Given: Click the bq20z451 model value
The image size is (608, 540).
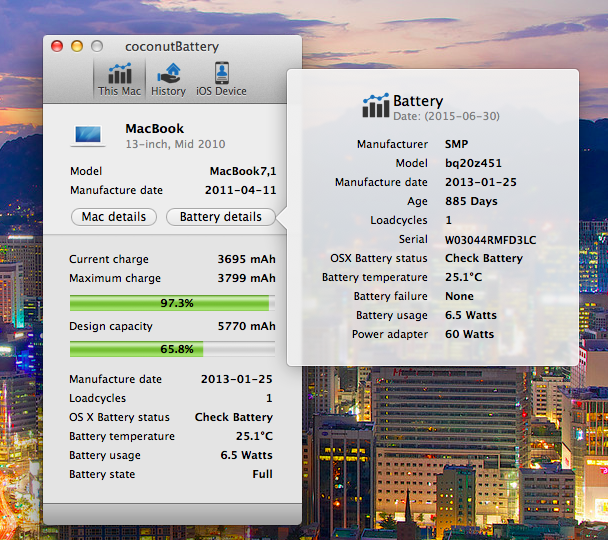Looking at the screenshot, I should (x=473, y=163).
